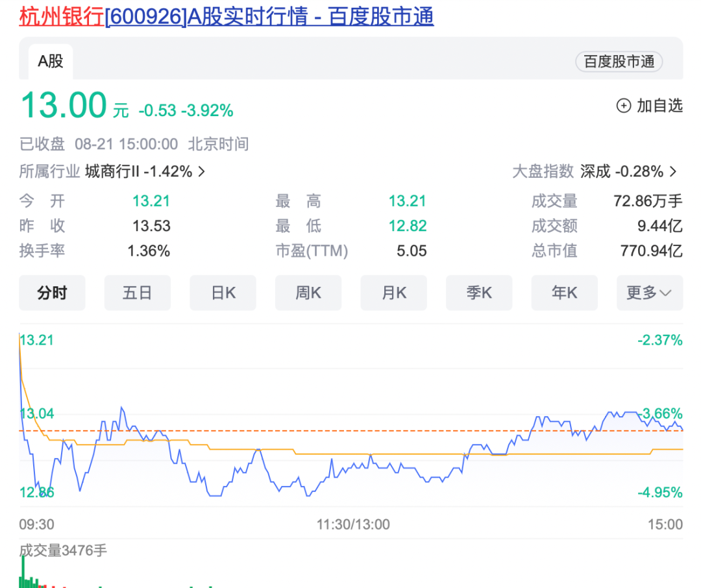Screen dimensions: 701x588
Task: Open the 城商行II -1.42% industry link
Action: 139,171
